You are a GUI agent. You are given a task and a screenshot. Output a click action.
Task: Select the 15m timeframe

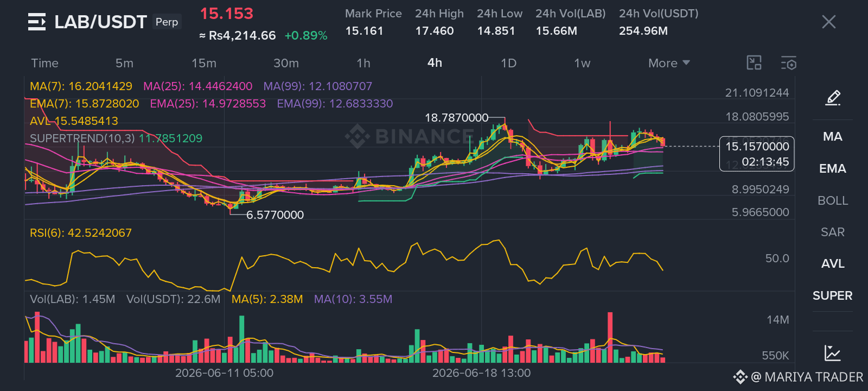click(x=204, y=63)
